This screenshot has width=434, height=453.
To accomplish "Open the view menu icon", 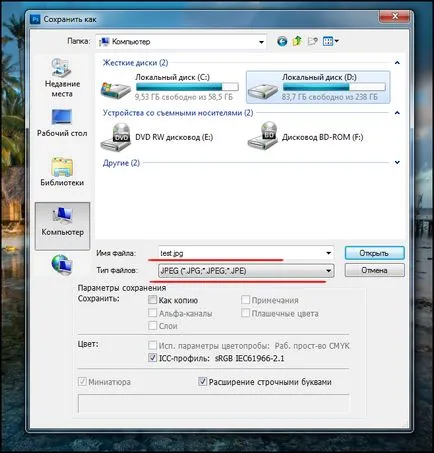I will click(x=328, y=41).
